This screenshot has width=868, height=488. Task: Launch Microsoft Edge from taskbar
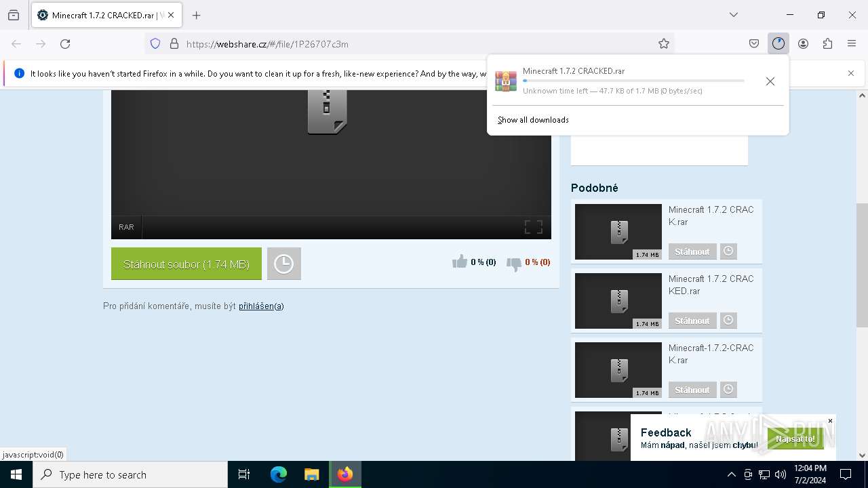279,474
